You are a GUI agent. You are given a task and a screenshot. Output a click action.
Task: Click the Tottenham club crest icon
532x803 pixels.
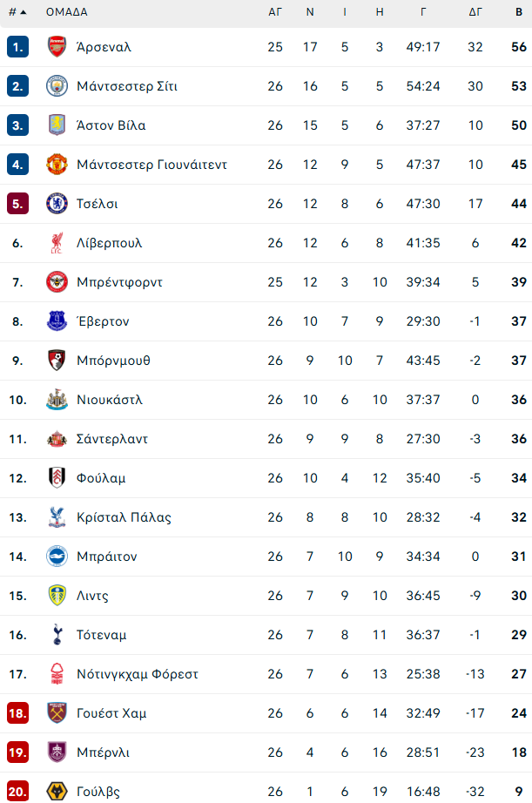(57, 635)
